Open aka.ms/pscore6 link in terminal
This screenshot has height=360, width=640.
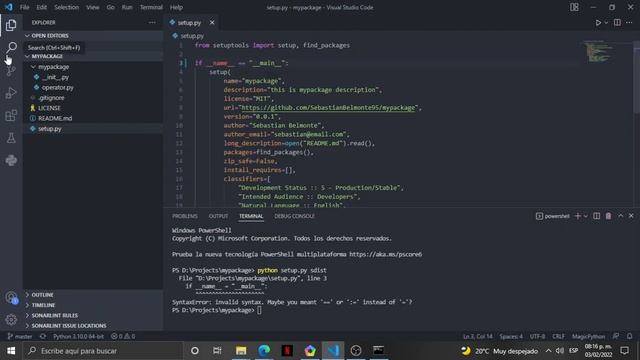point(386,254)
